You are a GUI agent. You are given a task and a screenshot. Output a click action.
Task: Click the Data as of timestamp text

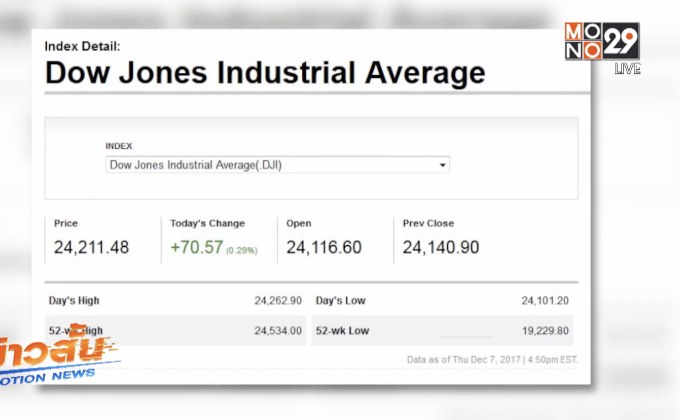click(492, 359)
